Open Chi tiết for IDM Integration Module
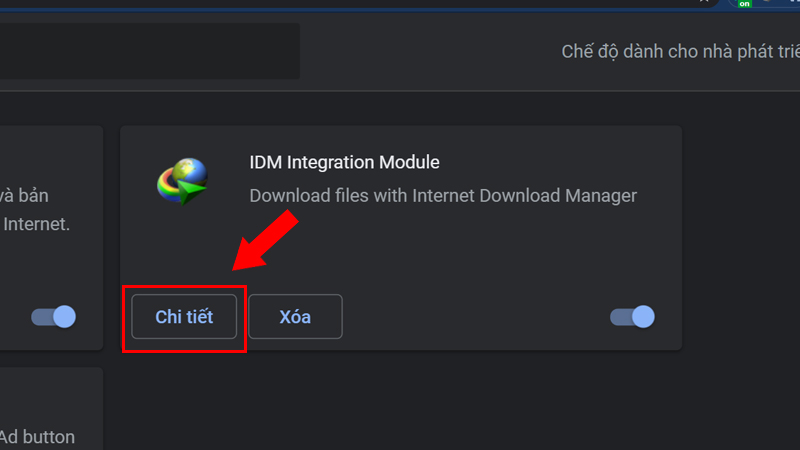 coord(185,317)
